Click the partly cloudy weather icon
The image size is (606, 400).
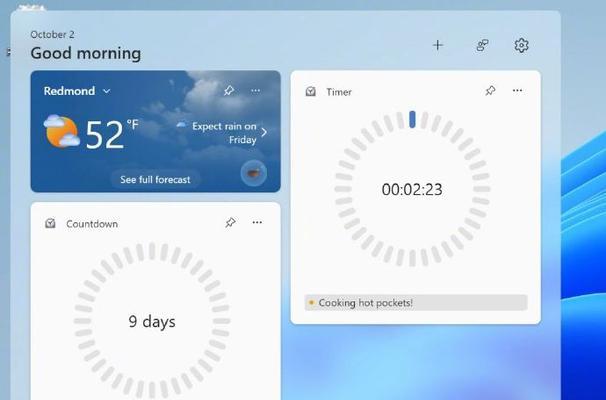[x=61, y=131]
